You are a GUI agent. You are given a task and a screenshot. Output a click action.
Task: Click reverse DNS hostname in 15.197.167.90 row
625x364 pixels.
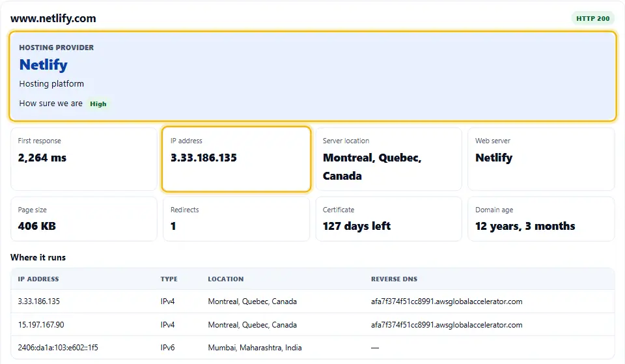[x=447, y=324]
